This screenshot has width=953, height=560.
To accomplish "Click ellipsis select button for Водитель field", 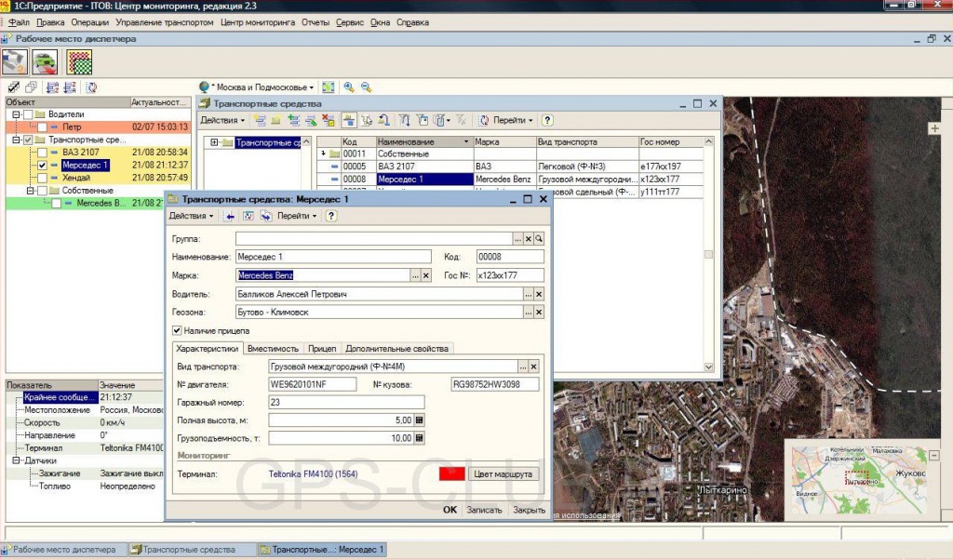I will pos(529,294).
